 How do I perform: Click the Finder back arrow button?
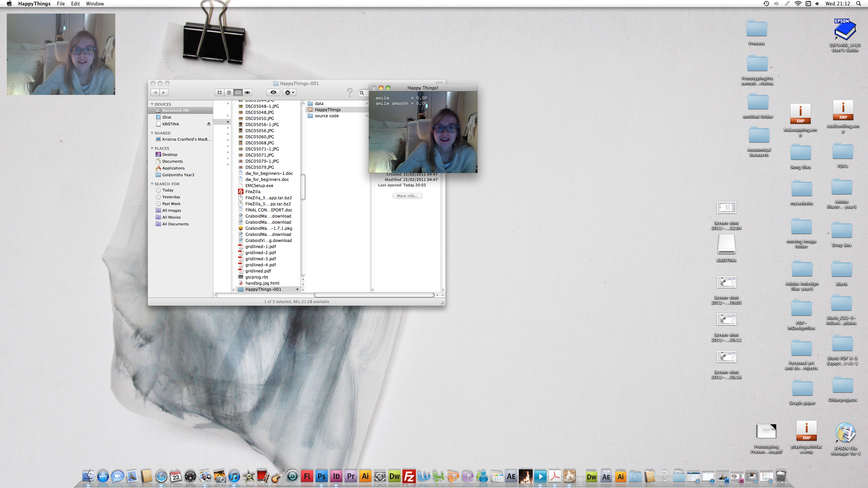pyautogui.click(x=155, y=92)
